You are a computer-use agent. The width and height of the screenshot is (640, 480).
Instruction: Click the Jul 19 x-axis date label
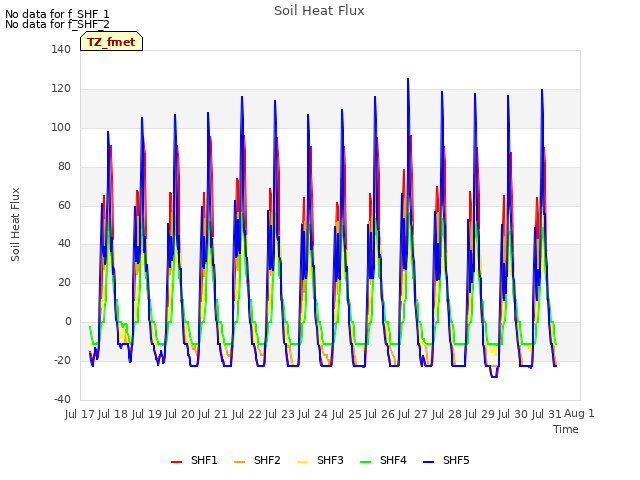pos(147,414)
